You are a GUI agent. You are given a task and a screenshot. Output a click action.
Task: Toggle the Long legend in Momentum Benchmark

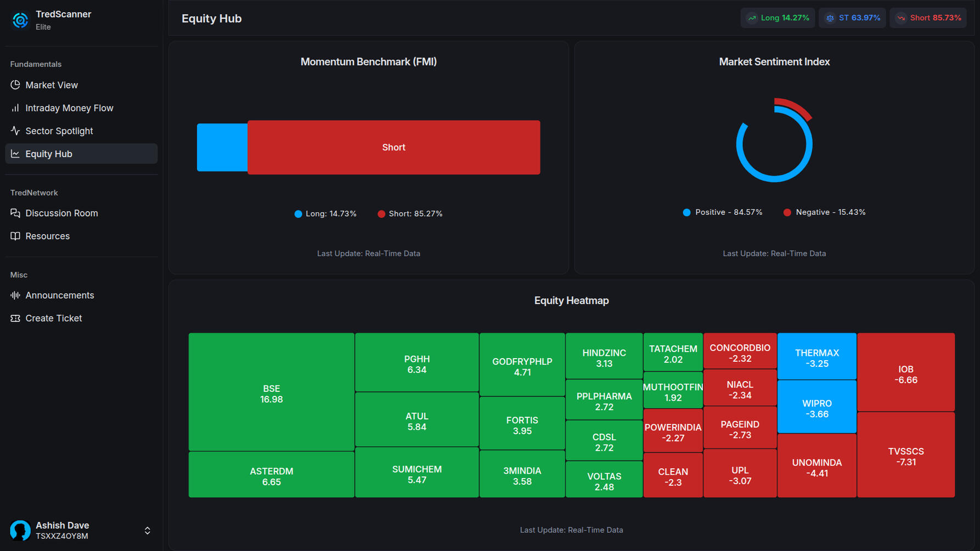pyautogui.click(x=325, y=214)
